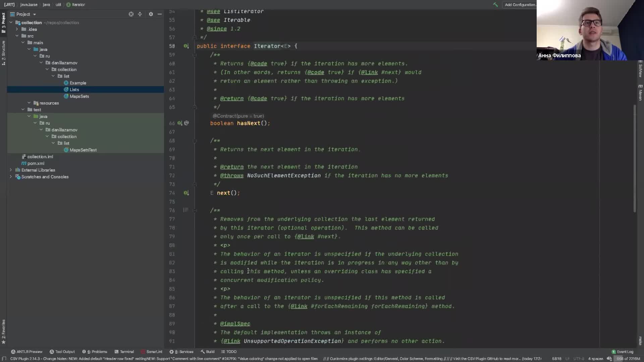Open collection.iml file
The height and width of the screenshot is (362, 644).
(x=40, y=157)
